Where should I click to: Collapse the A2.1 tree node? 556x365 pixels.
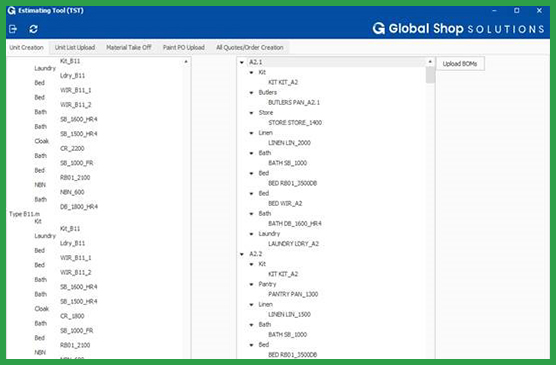click(242, 62)
